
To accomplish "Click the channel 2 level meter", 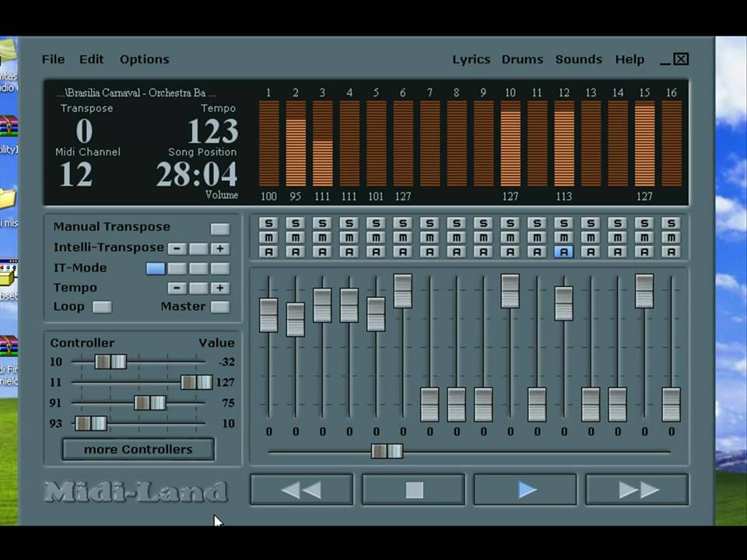I will click(296, 143).
